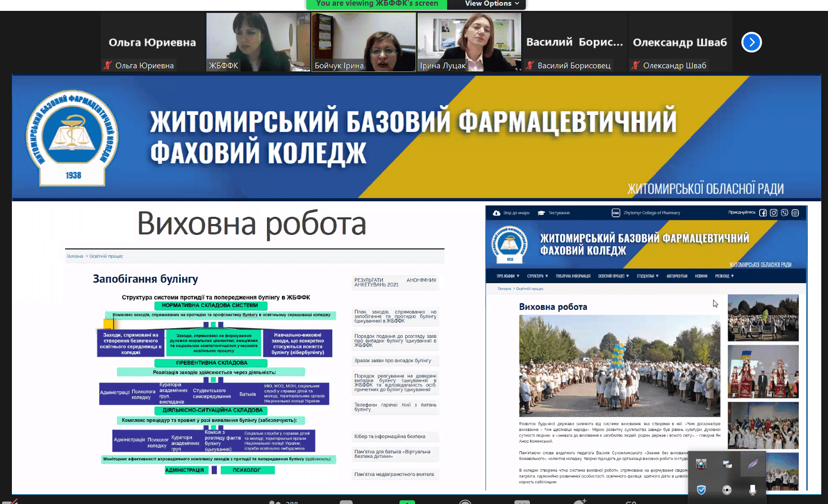Open ПУБЛІЧНА ІНФОРМАЦІЯ menu item
This screenshot has width=828, height=504.
573,276
